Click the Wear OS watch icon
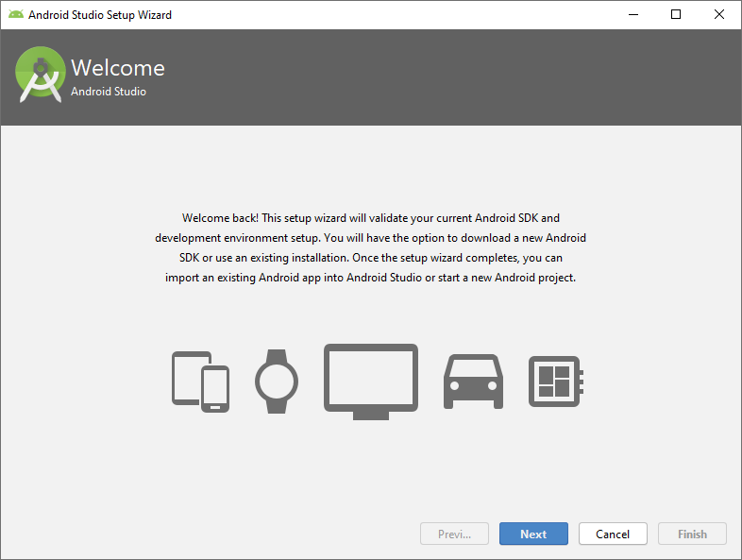The image size is (742, 560). 277,382
